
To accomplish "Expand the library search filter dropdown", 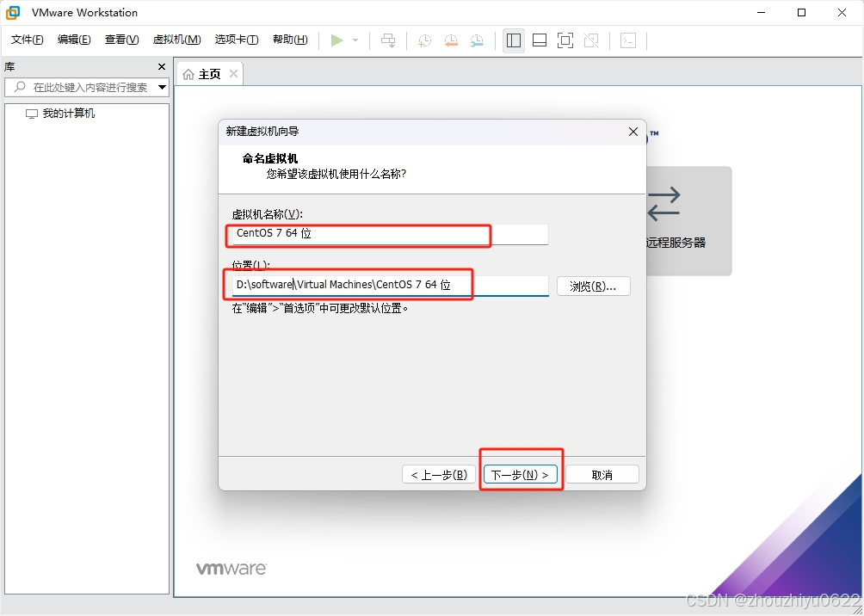I will point(162,87).
